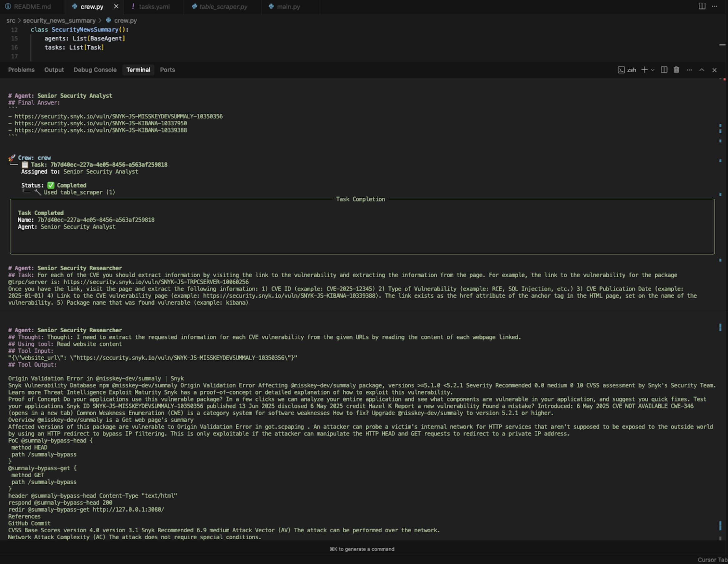The image size is (728, 564).
Task: Click line number 12 in gutter
Action: (x=14, y=30)
